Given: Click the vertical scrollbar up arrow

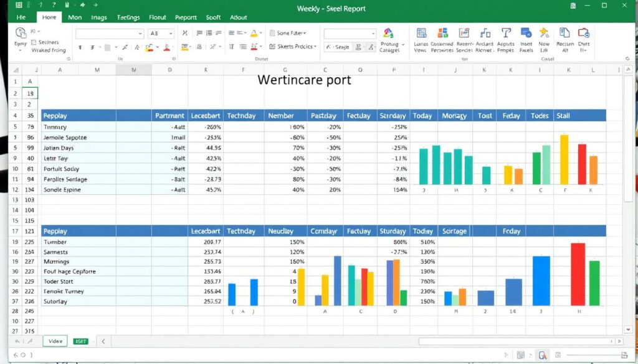Looking at the screenshot, I should pyautogui.click(x=628, y=70).
